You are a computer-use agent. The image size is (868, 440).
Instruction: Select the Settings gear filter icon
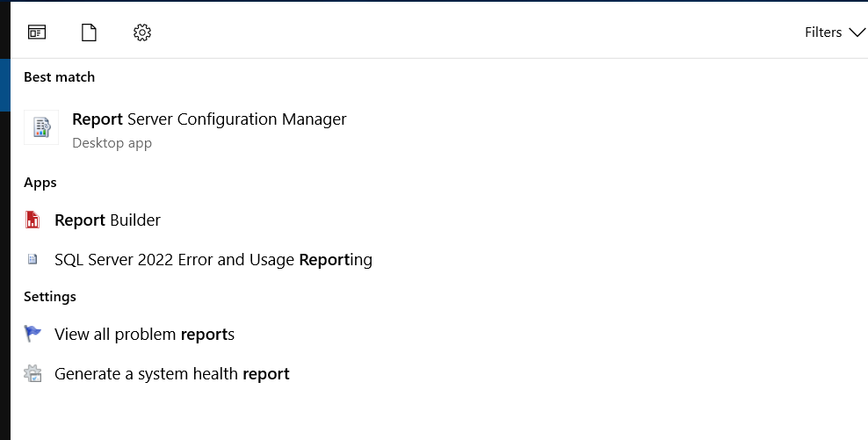click(x=142, y=32)
